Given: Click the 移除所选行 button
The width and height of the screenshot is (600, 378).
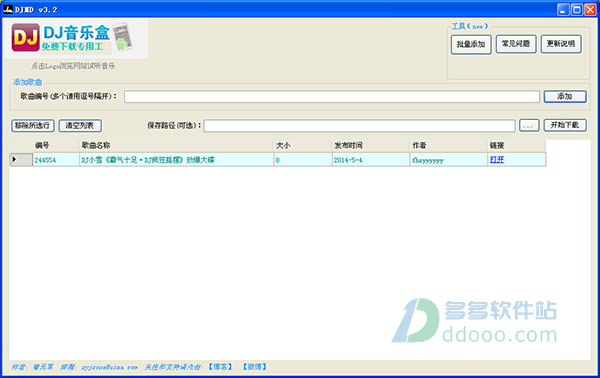Looking at the screenshot, I should [x=33, y=125].
